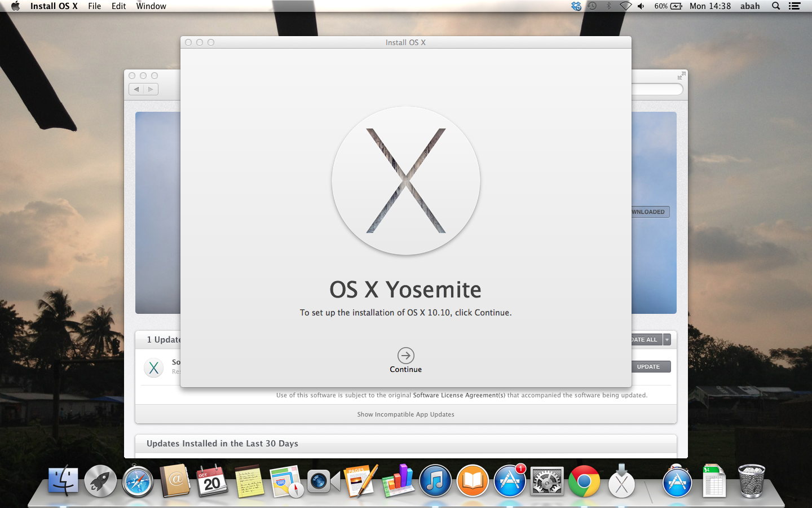Click the UPDATE button in App Store
The image size is (812, 508).
click(649, 367)
